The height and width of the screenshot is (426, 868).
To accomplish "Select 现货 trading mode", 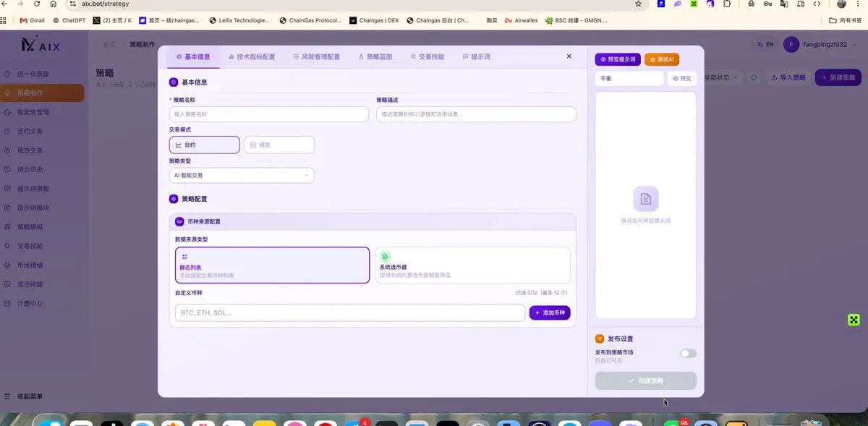I will coord(279,145).
